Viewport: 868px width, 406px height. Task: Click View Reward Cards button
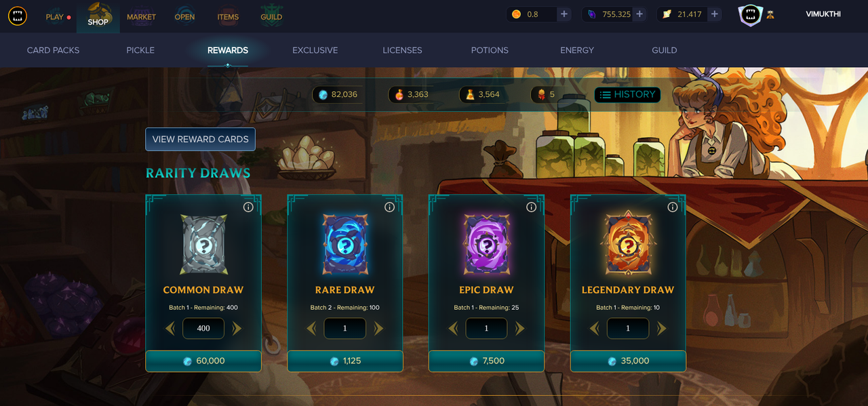pyautogui.click(x=200, y=139)
